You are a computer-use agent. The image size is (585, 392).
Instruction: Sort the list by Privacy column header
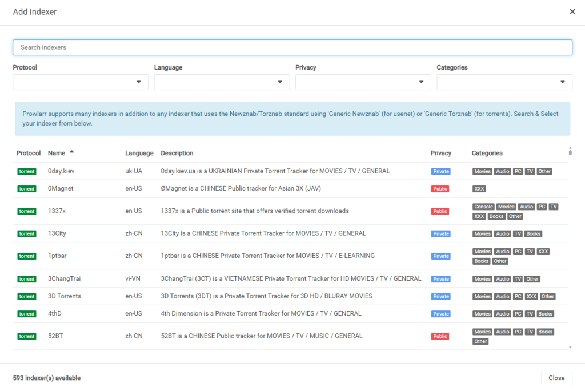(x=440, y=153)
